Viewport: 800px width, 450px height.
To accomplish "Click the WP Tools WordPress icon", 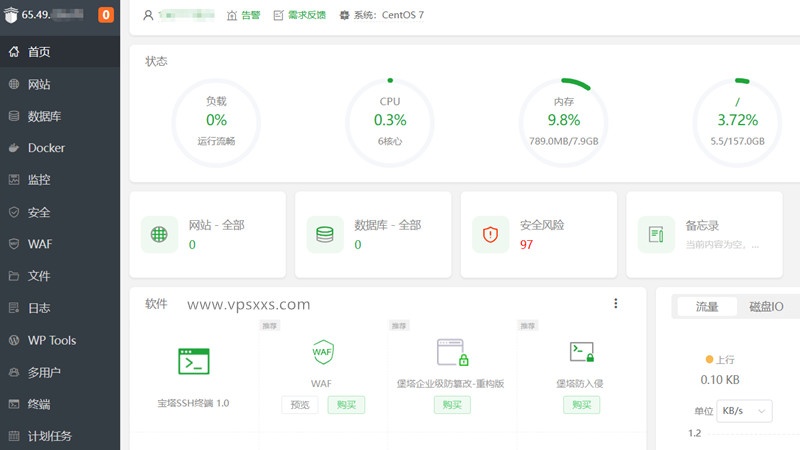I will click(x=14, y=340).
